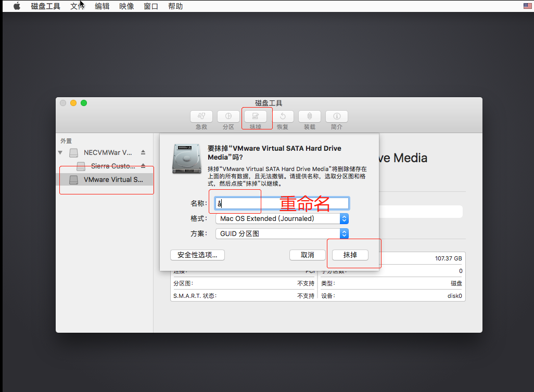Screen dimensions: 534x392
Task: Click the disk0 device value
Action: [x=455, y=296]
